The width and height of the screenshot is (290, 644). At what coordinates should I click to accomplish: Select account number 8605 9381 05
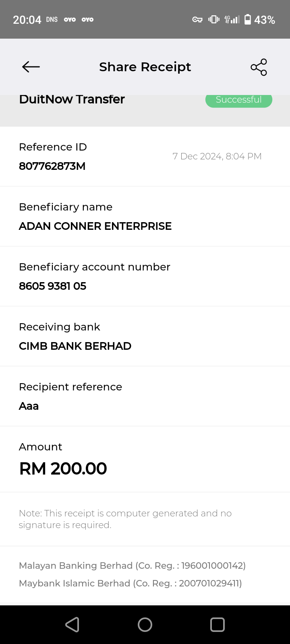click(x=52, y=286)
